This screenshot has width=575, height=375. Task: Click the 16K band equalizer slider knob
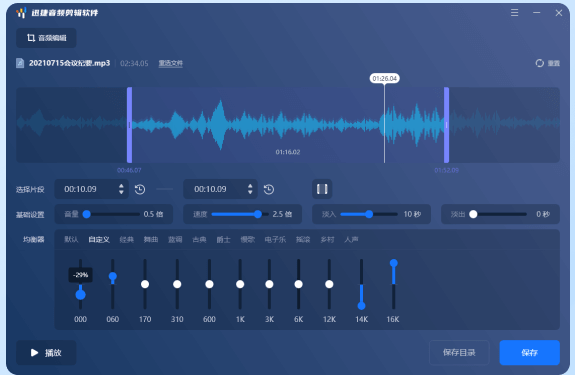pyautogui.click(x=393, y=263)
